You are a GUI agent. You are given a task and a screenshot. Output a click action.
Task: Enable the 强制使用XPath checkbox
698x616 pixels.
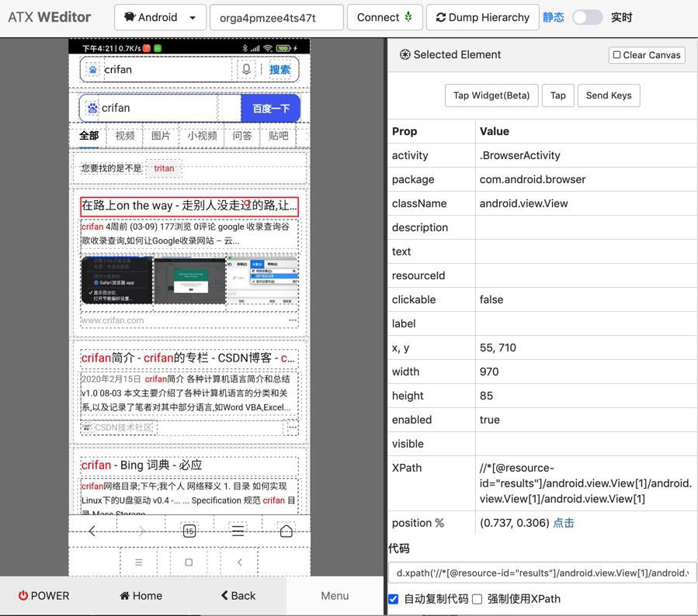477,599
